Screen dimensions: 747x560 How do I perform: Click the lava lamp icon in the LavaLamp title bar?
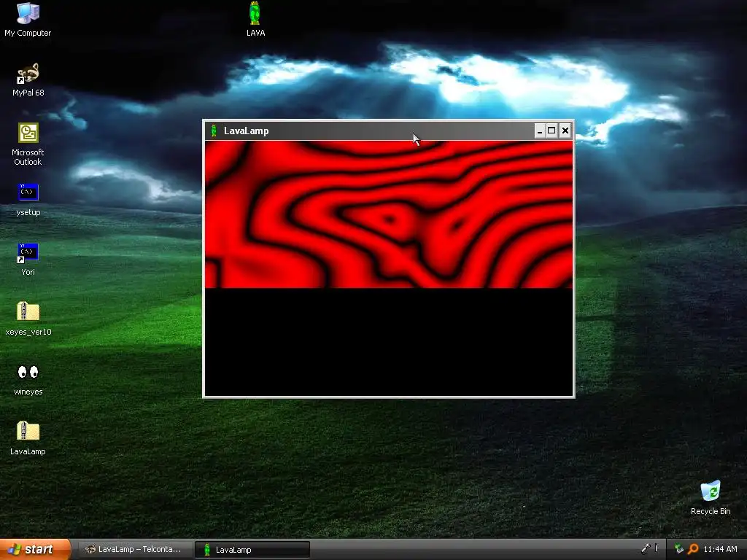click(x=214, y=131)
